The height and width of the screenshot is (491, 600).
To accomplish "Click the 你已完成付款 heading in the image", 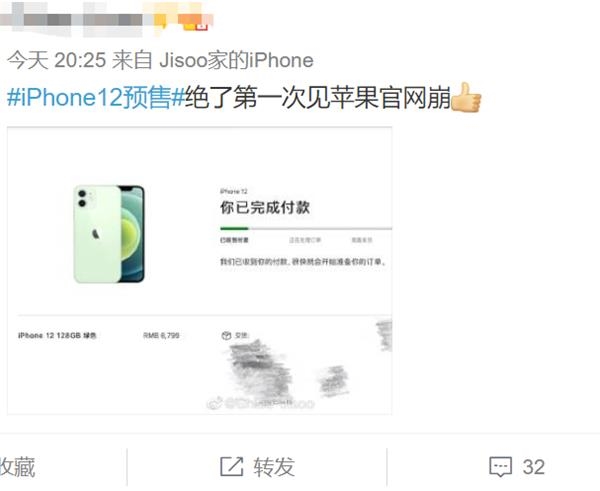I will (x=265, y=207).
